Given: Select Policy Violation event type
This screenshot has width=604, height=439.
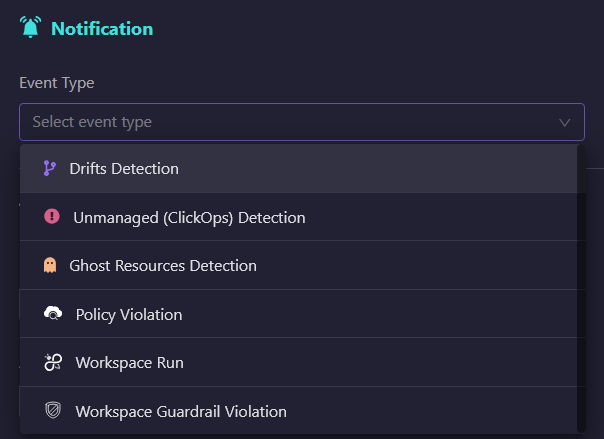Looking at the screenshot, I should pos(299,314).
